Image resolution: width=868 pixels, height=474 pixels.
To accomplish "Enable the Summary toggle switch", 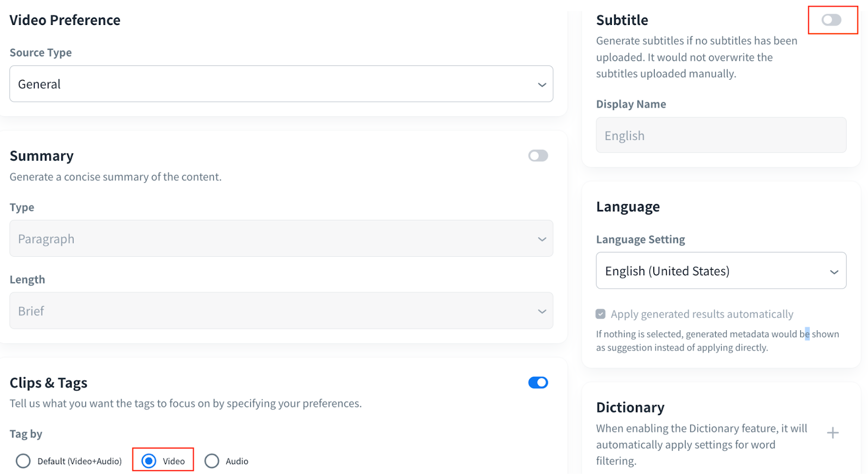I will [538, 156].
